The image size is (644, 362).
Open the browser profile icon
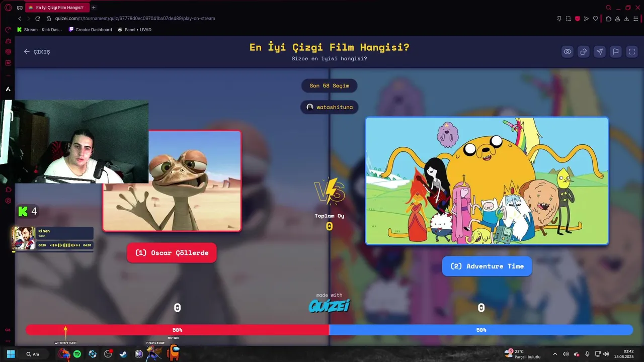pos(617,19)
